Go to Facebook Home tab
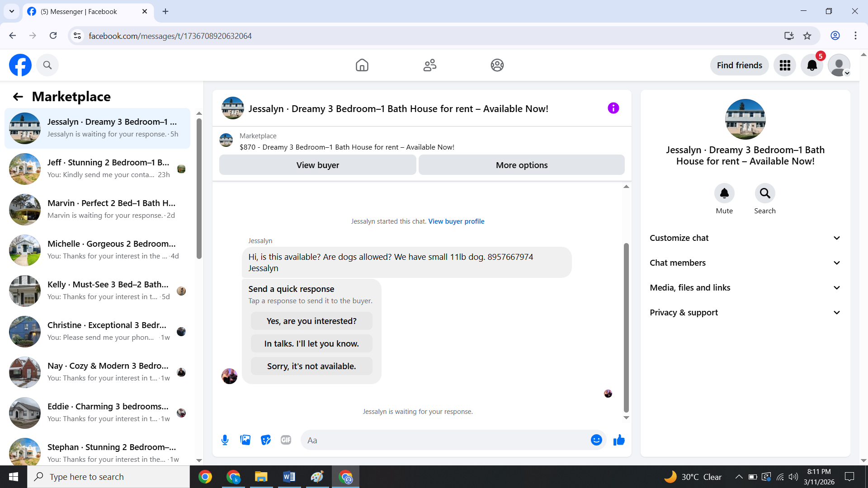Screen dimensions: 868x488 click(362, 66)
